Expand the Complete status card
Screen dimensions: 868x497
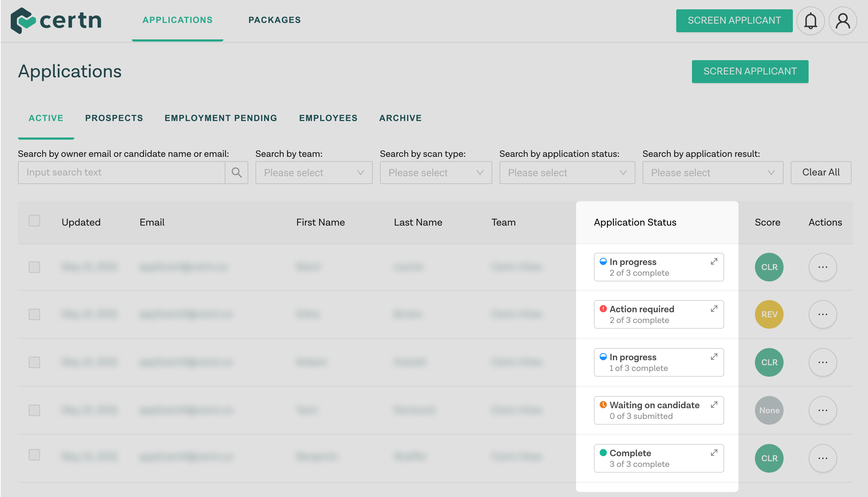tap(714, 453)
